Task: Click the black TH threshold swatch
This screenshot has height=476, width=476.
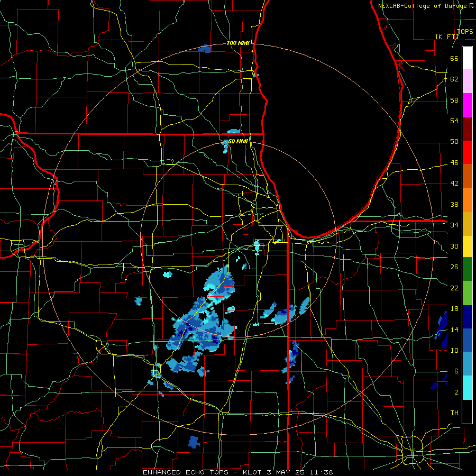Action: click(x=467, y=411)
